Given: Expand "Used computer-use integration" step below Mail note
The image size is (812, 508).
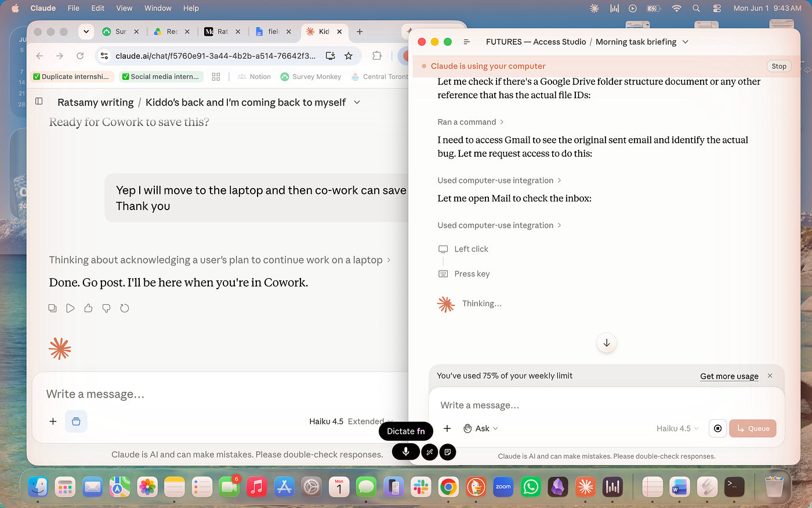Looking at the screenshot, I should coord(499,225).
